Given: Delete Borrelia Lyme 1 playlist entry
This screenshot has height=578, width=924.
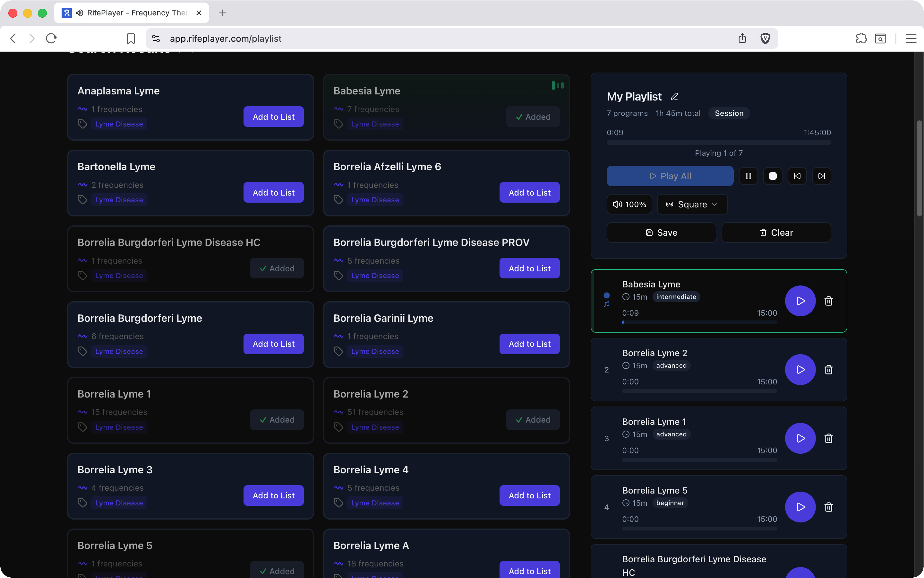Looking at the screenshot, I should 828,438.
